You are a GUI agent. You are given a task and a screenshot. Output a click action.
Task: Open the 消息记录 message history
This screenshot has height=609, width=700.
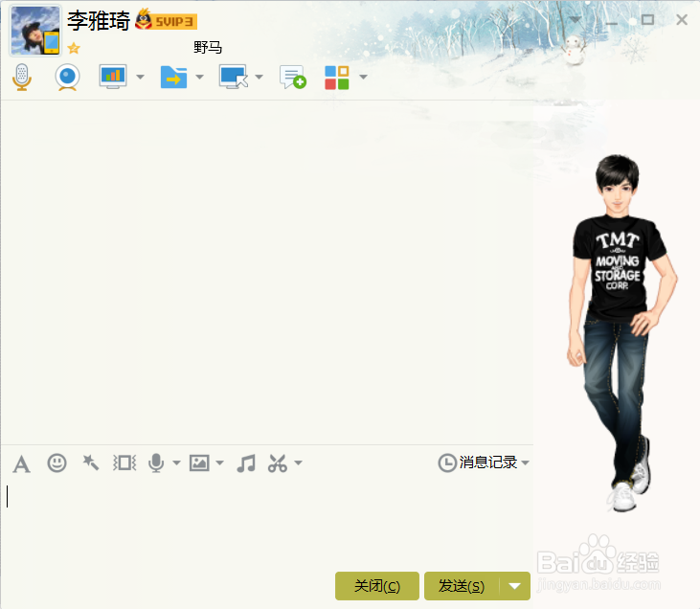click(477, 462)
